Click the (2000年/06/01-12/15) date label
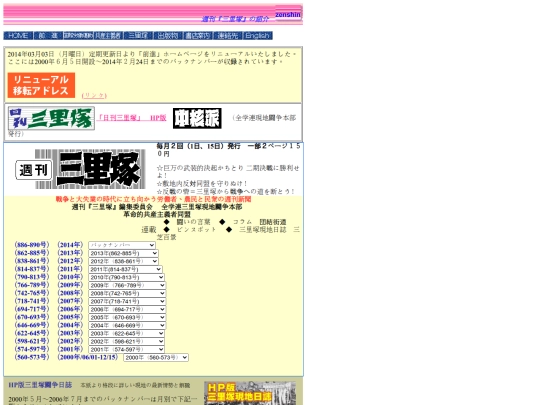Screen dimensions: 540x405 click(x=87, y=357)
